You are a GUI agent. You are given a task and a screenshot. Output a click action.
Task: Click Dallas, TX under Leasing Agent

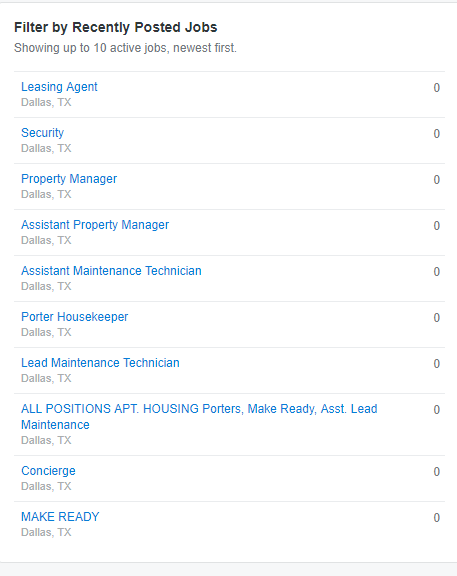pyautogui.click(x=46, y=102)
